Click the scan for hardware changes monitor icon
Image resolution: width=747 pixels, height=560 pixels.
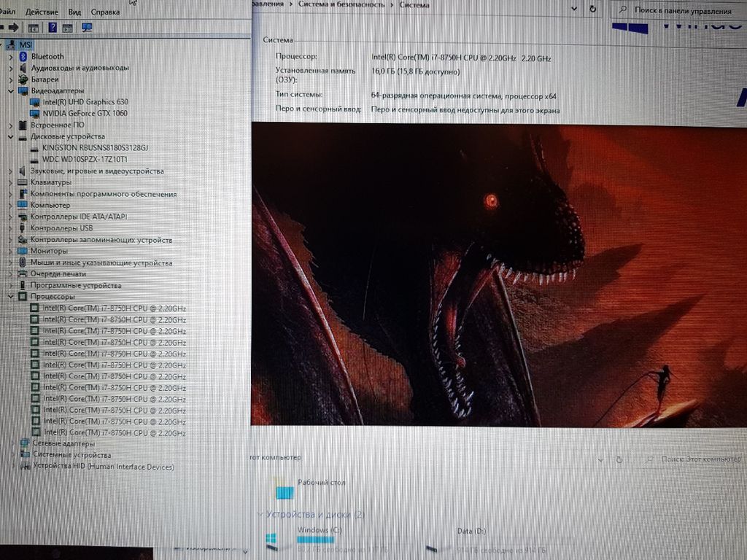click(x=87, y=28)
